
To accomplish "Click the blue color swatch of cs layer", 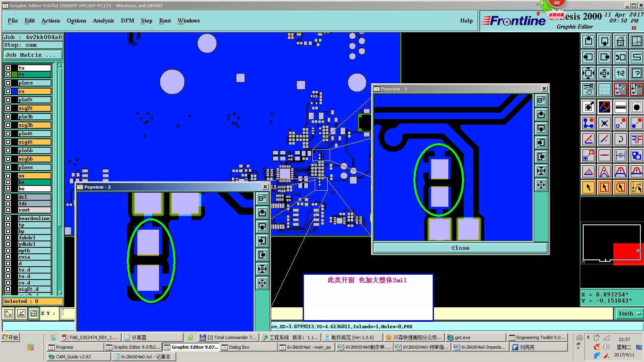I will tap(14, 91).
